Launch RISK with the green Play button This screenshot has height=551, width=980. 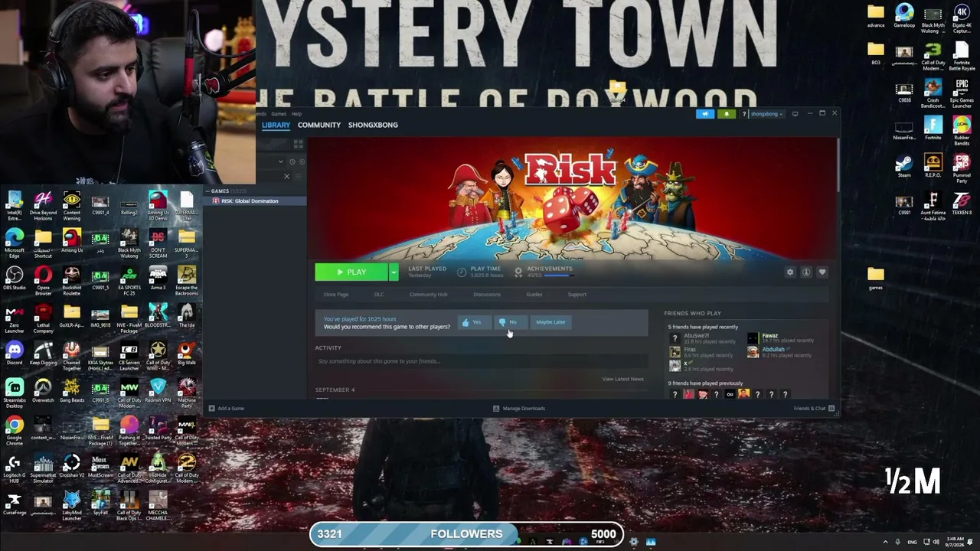[x=352, y=272]
